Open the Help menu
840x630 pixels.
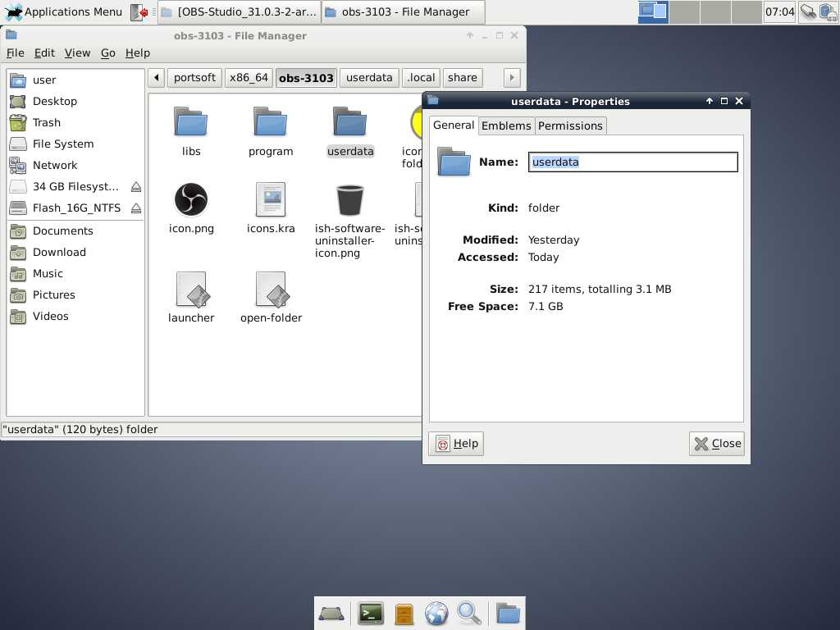(x=138, y=53)
